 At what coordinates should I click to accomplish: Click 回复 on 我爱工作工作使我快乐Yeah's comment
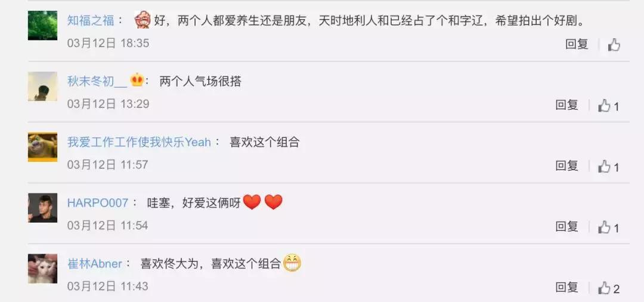click(567, 165)
